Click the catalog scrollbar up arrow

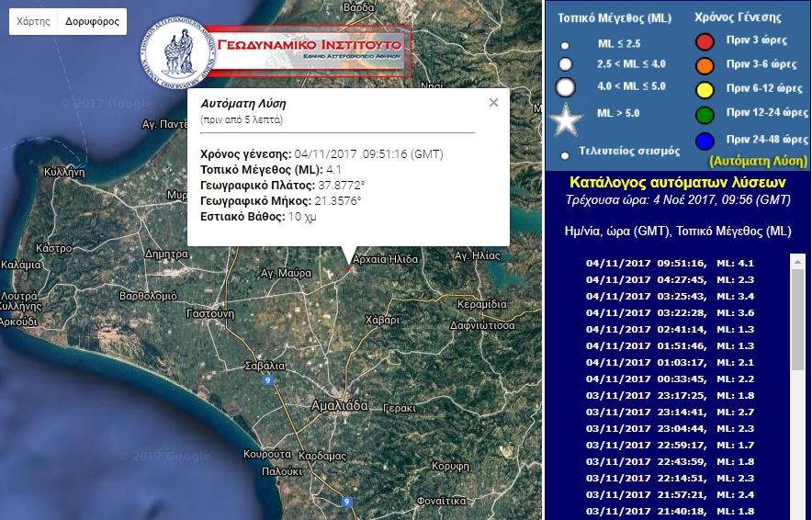(796, 262)
